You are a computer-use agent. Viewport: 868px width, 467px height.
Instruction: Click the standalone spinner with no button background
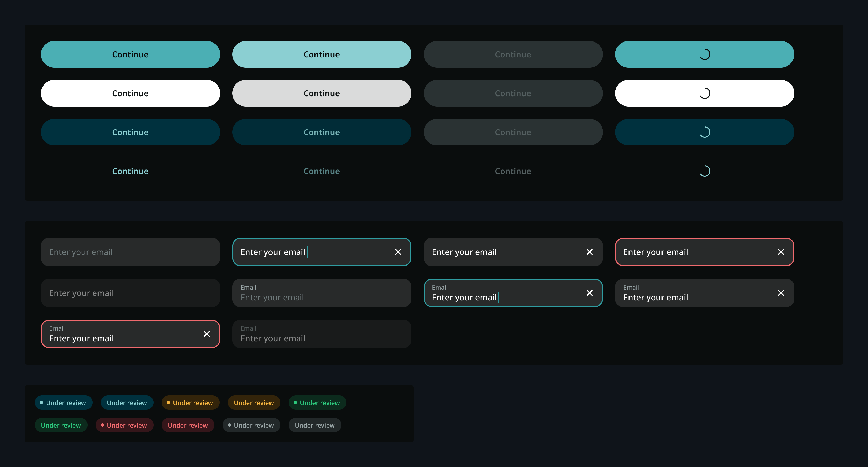point(704,171)
